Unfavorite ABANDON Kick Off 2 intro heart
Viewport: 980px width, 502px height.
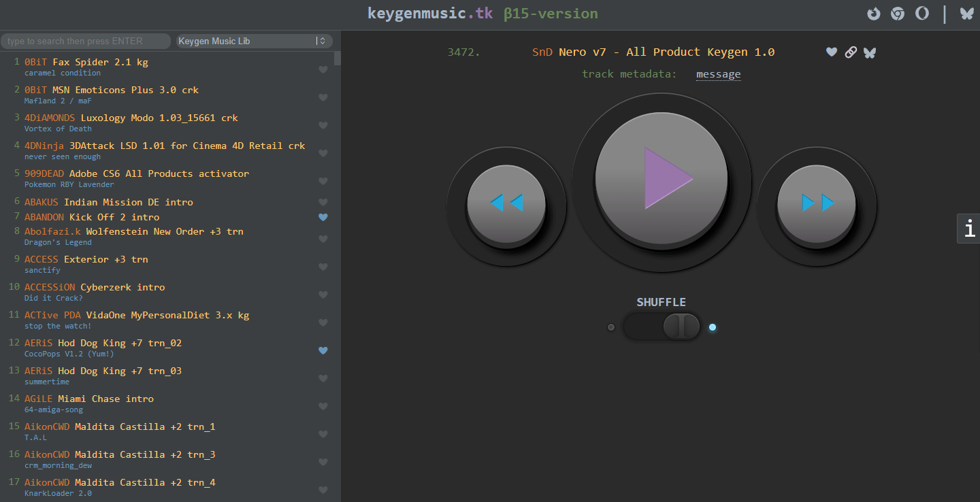pos(323,218)
